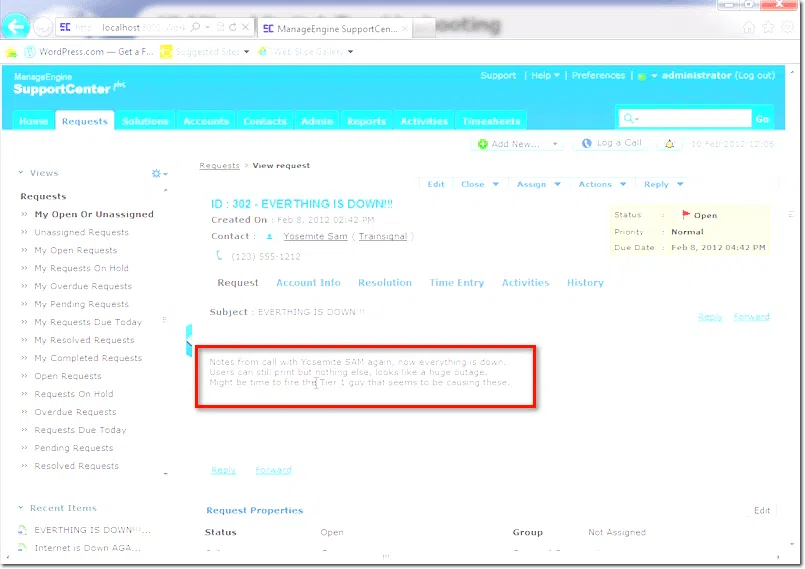The image size is (805, 569).
Task: Open the Trainsignal account link
Action: 382,236
